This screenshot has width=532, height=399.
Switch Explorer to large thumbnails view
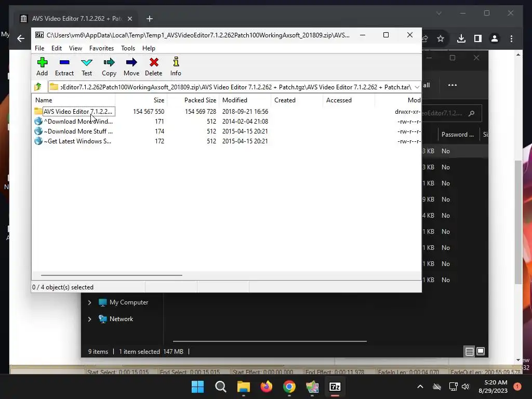[x=481, y=352]
